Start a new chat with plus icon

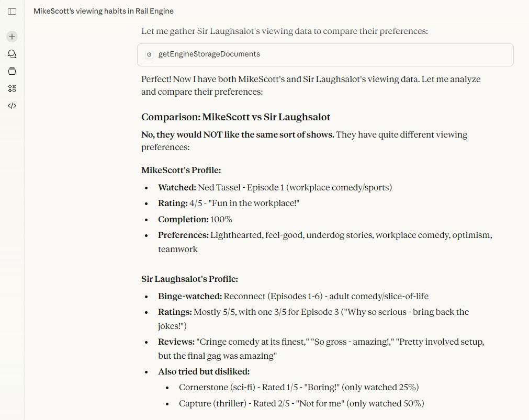point(12,37)
